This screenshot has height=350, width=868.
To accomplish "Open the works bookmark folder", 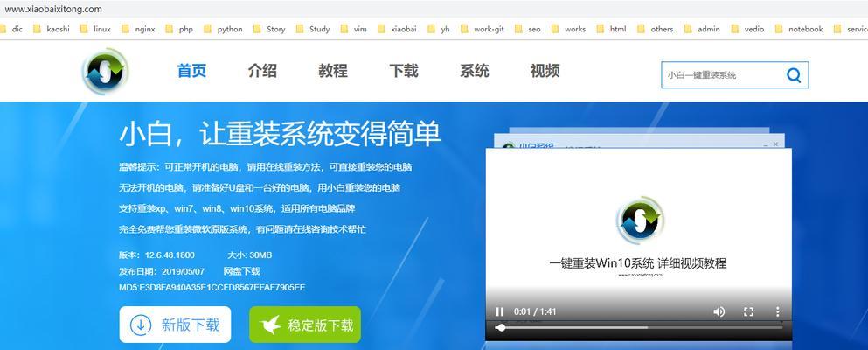I will (568, 29).
